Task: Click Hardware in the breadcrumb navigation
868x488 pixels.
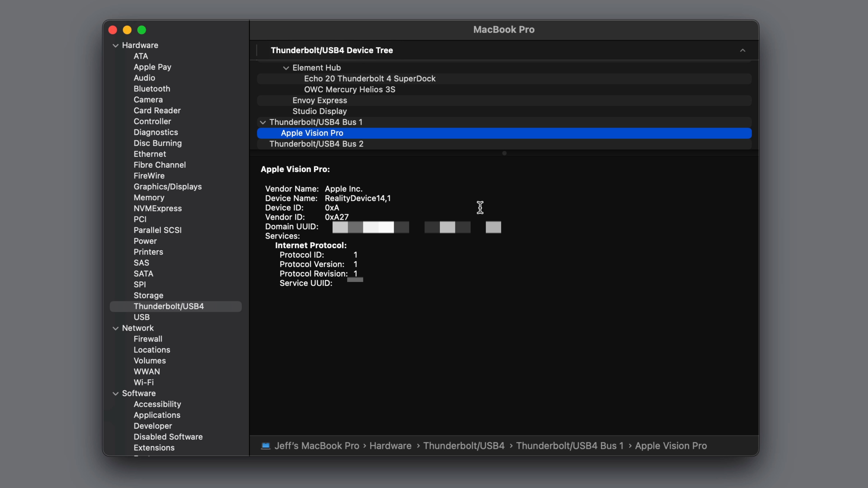Action: (390, 446)
